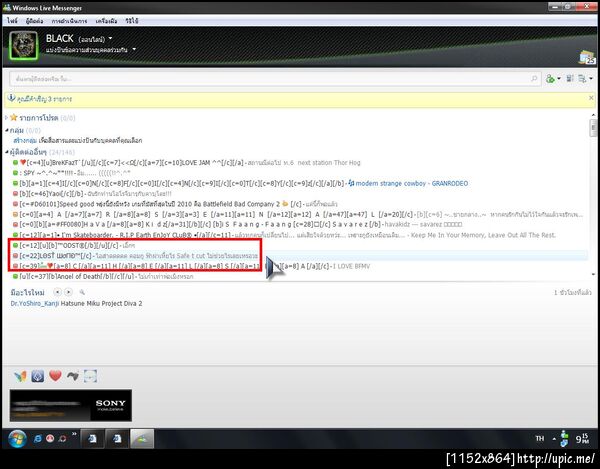Screen dimensions: 600x469
Task: Click the first taskbar window button
Action: [92, 438]
